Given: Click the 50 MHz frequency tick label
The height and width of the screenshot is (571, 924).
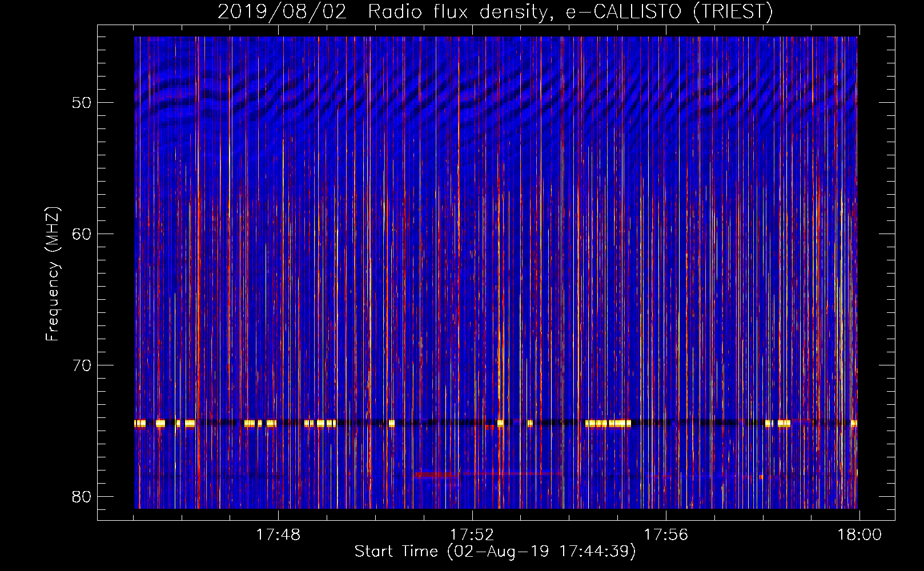Looking at the screenshot, I should (82, 103).
